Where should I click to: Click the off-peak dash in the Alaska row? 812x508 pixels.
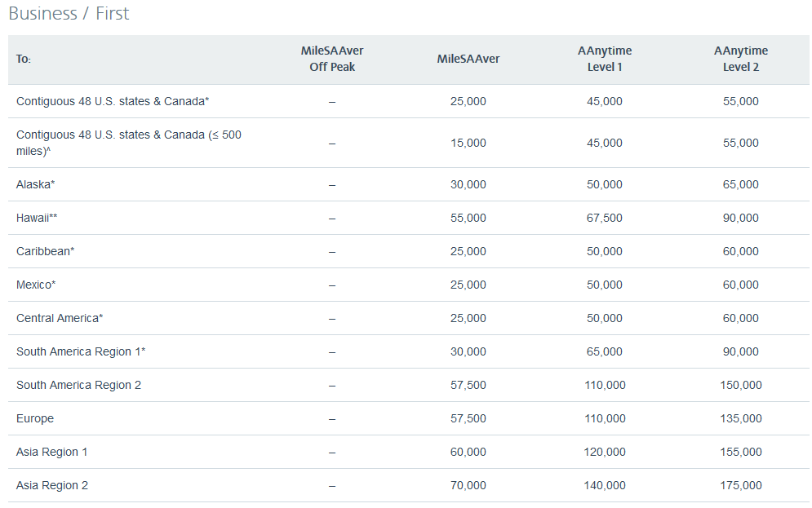(332, 186)
